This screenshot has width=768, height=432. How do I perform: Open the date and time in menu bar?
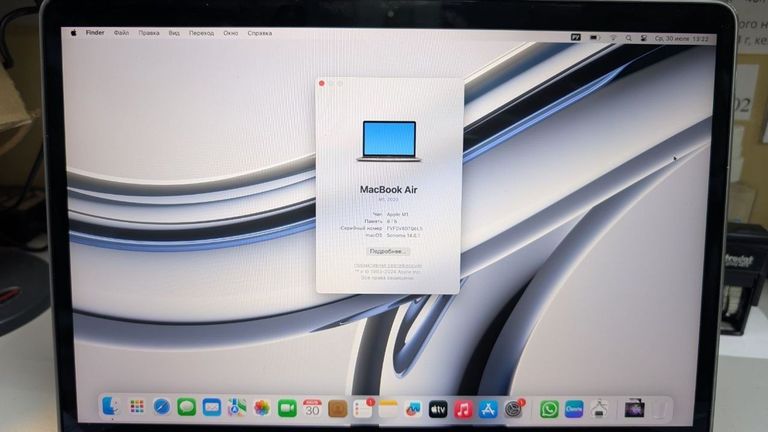tap(681, 38)
